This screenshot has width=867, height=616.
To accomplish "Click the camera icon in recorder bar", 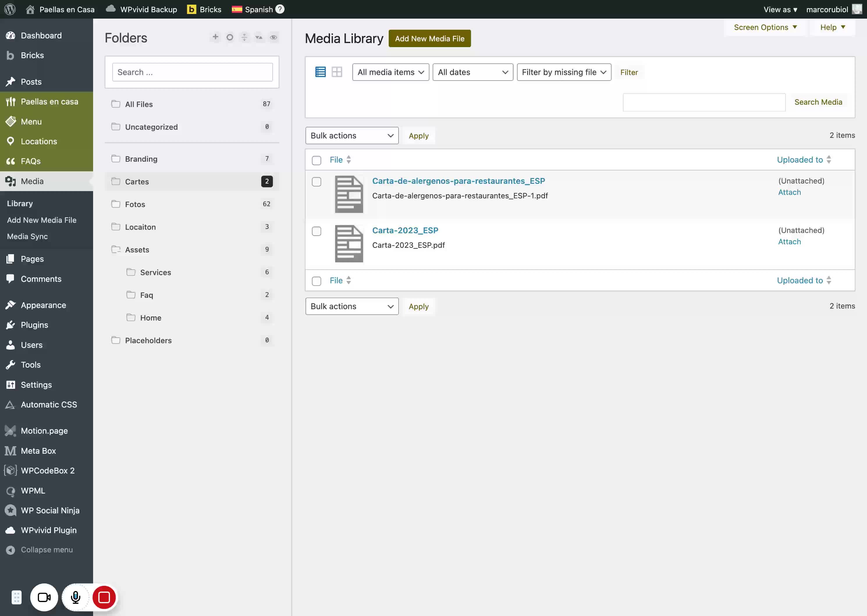I will pyautogui.click(x=44, y=597).
